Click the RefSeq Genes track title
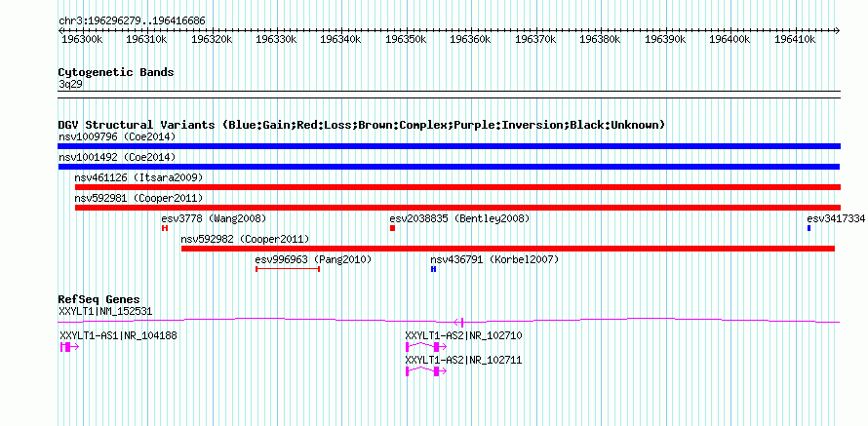This screenshot has height=426, width=868. 99,299
